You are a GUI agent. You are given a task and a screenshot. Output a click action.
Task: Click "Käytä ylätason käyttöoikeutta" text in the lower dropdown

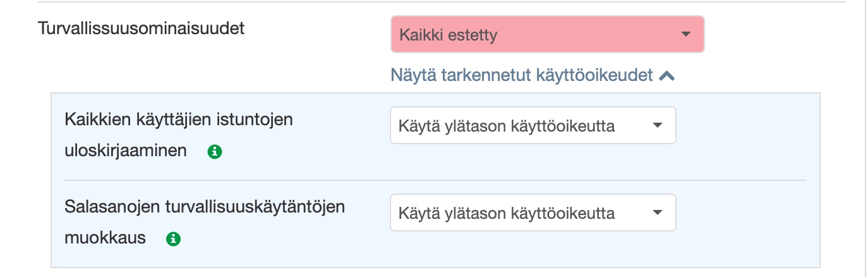coord(507,212)
